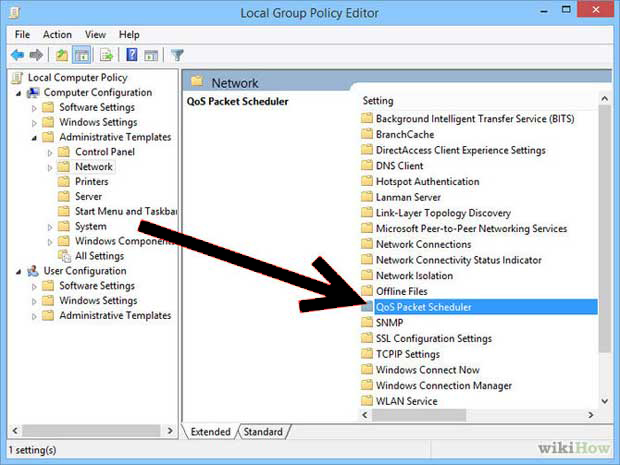Click the Setting column header
Screen dimensions: 620x465
click(x=378, y=101)
